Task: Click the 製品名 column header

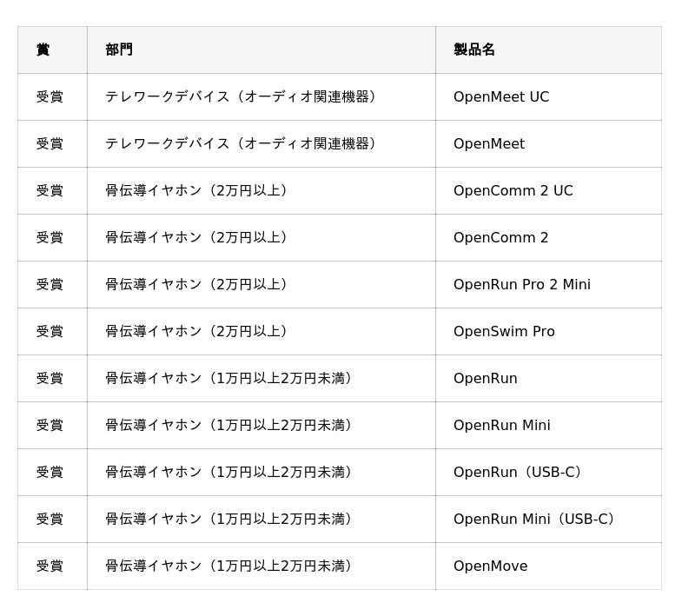Action: [x=474, y=50]
